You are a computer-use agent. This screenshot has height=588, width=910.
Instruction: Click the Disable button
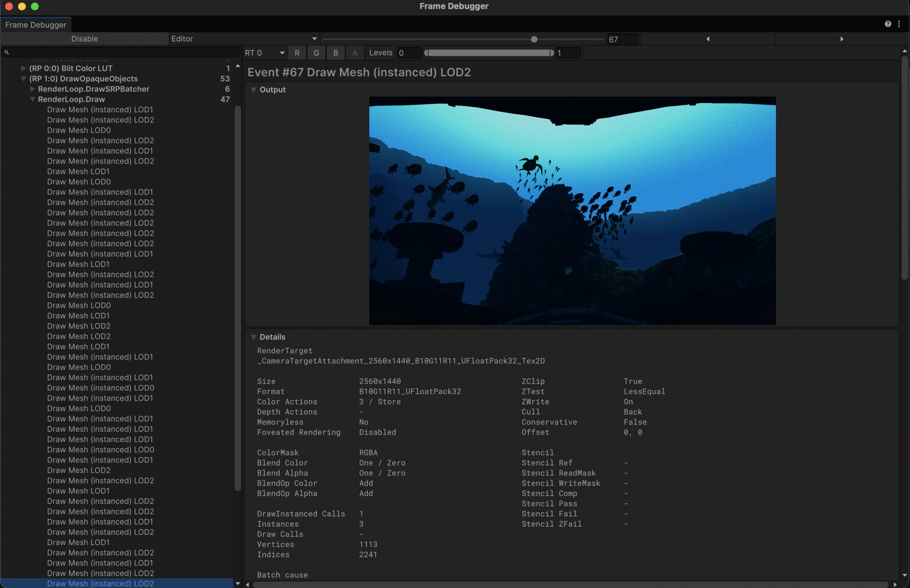(85, 39)
